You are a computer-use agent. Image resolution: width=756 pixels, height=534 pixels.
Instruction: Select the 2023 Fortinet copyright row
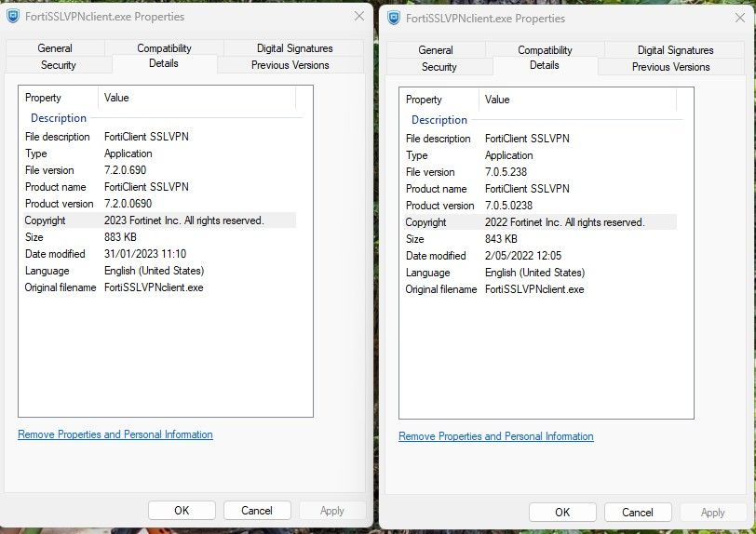pyautogui.click(x=159, y=220)
